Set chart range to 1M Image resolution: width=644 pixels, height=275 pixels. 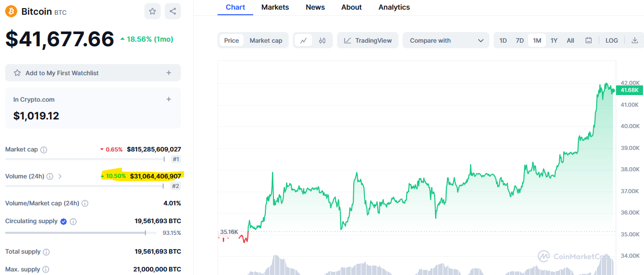537,41
